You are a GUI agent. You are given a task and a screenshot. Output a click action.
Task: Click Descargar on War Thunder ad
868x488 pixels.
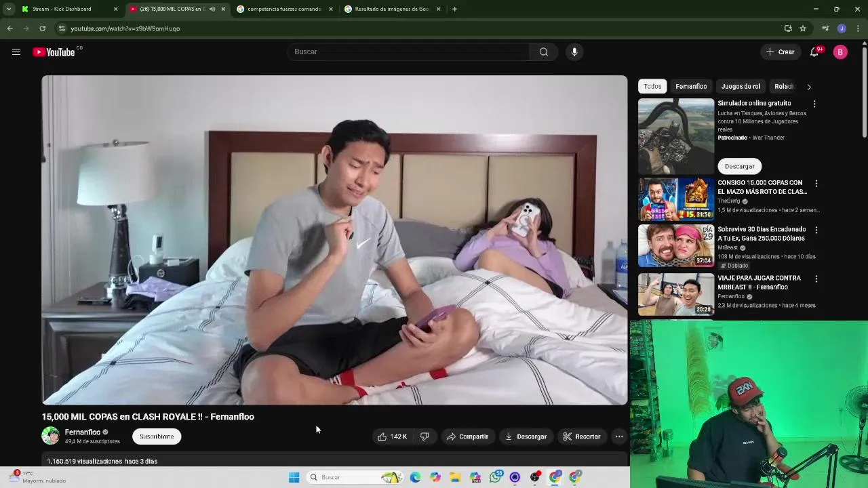[x=739, y=166]
